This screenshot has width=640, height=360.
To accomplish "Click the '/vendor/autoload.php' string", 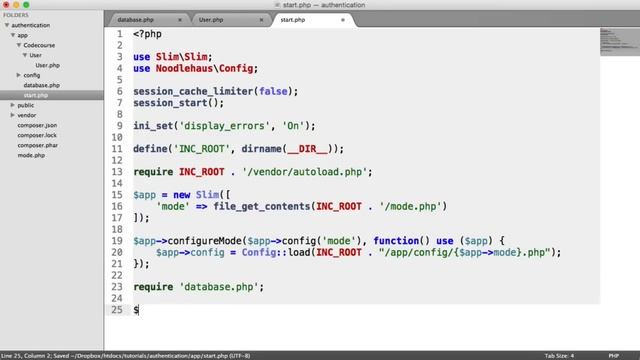I will click(304, 172).
